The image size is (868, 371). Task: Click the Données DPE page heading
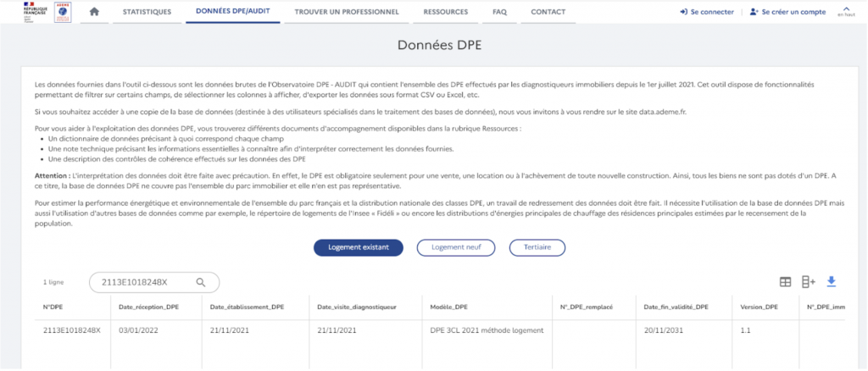pos(440,46)
